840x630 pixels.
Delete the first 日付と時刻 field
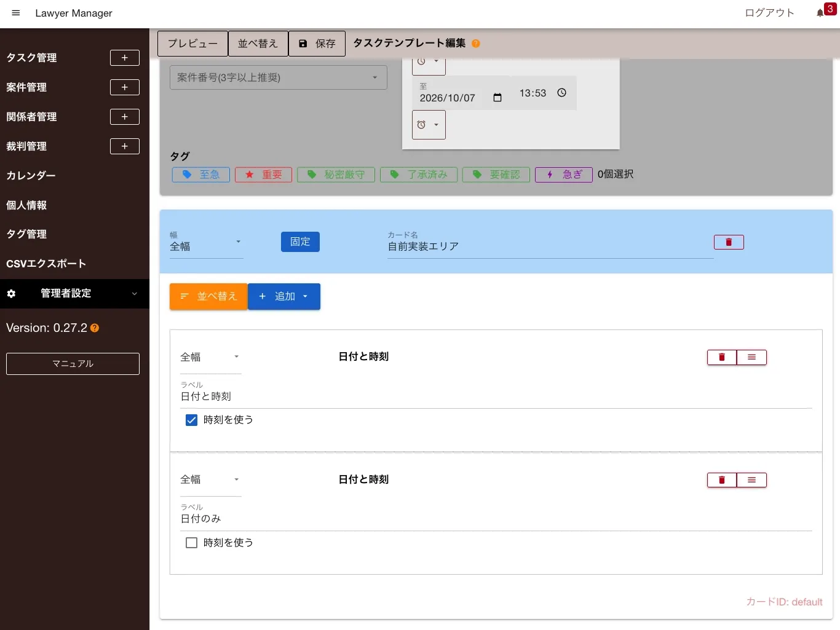pos(722,357)
